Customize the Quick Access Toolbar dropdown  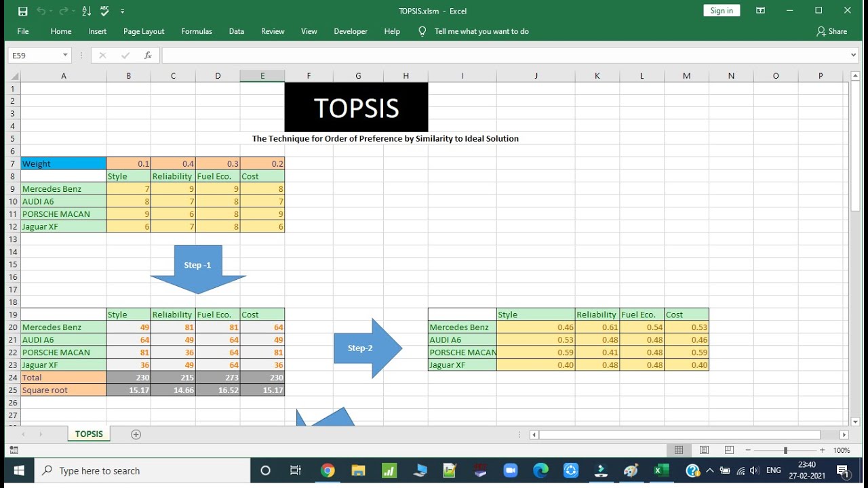(123, 12)
